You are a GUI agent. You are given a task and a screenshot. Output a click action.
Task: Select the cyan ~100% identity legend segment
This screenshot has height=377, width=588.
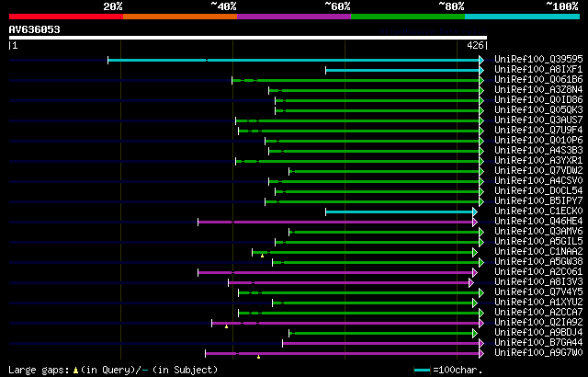tap(523, 17)
